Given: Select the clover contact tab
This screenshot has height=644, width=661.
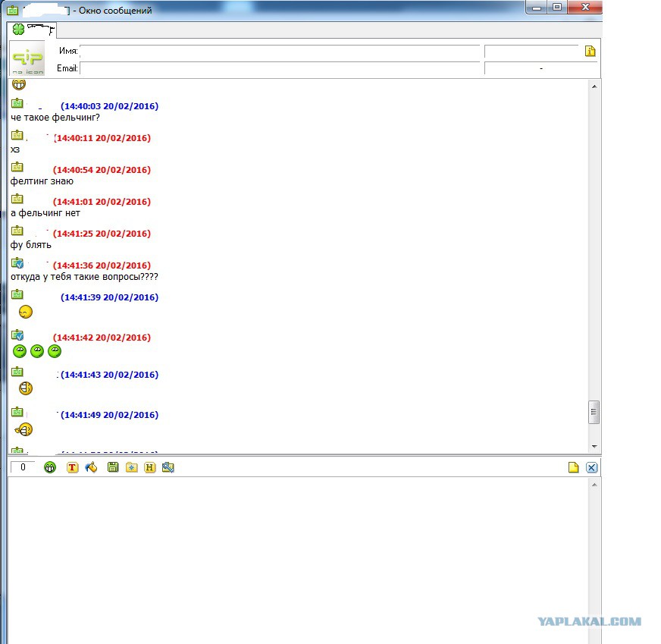Looking at the screenshot, I should (x=32, y=30).
